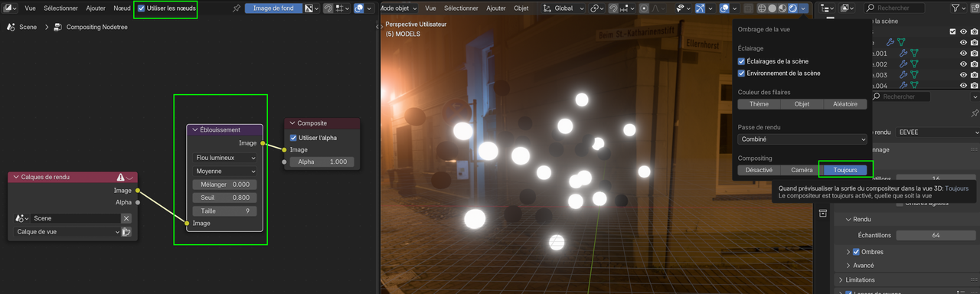Select Objet wire color

(x=802, y=104)
